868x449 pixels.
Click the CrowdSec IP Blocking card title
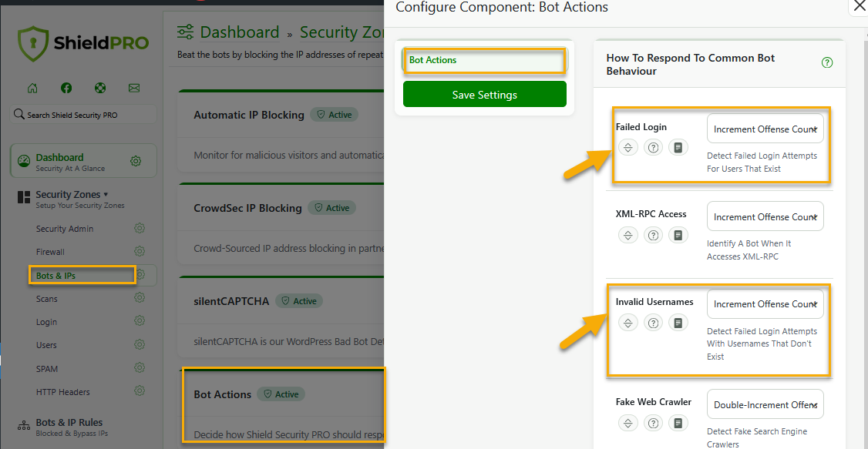248,208
